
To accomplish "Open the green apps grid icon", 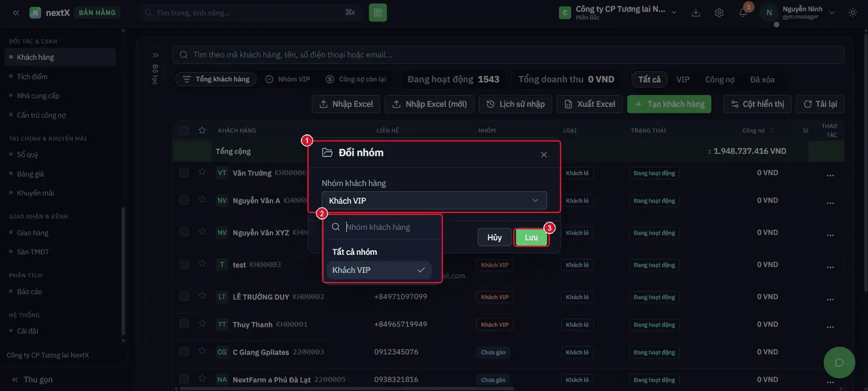I will pos(378,12).
